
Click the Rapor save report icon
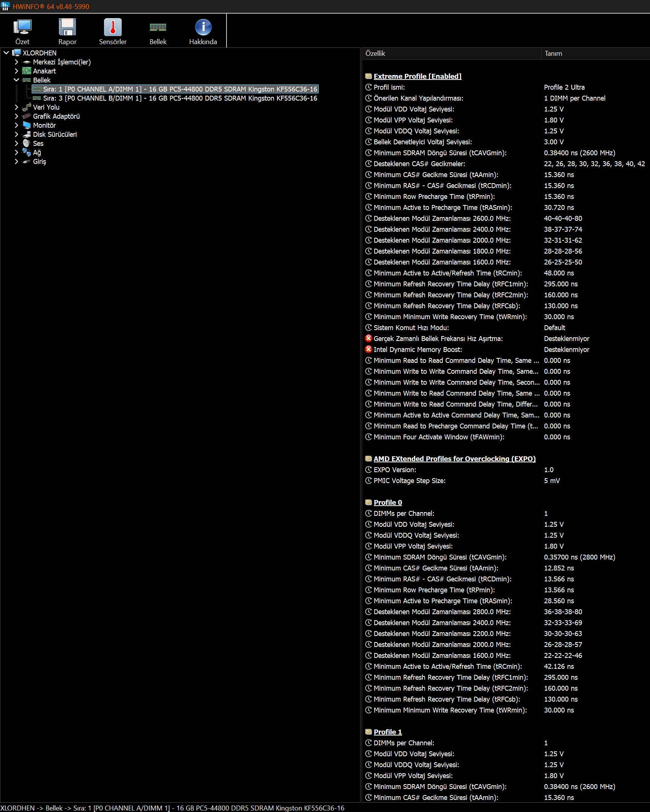pos(67,27)
